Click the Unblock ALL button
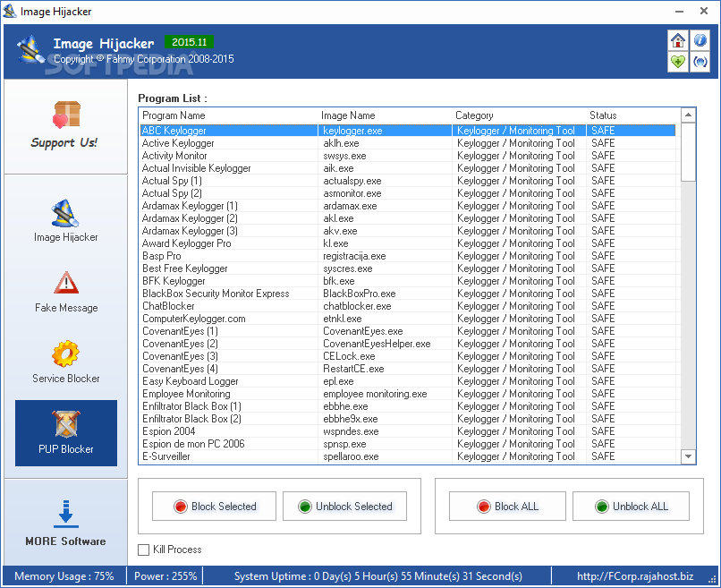The width and height of the screenshot is (721, 588). 631,506
